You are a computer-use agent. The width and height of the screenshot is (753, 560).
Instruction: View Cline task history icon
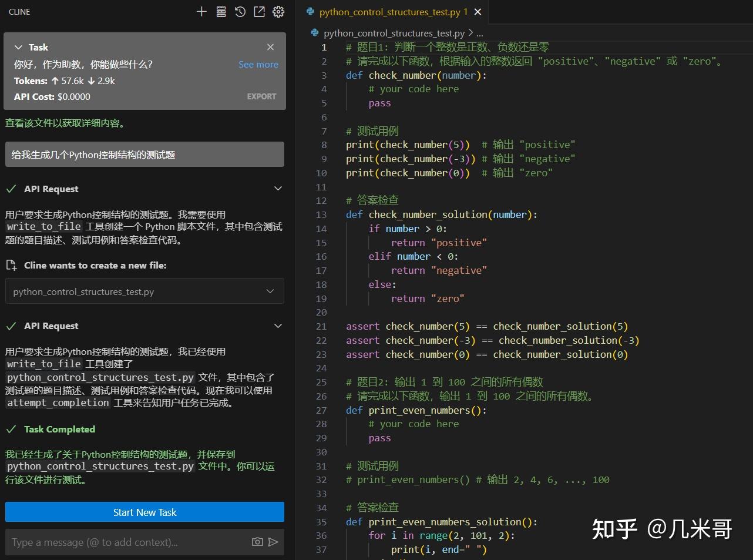click(240, 11)
